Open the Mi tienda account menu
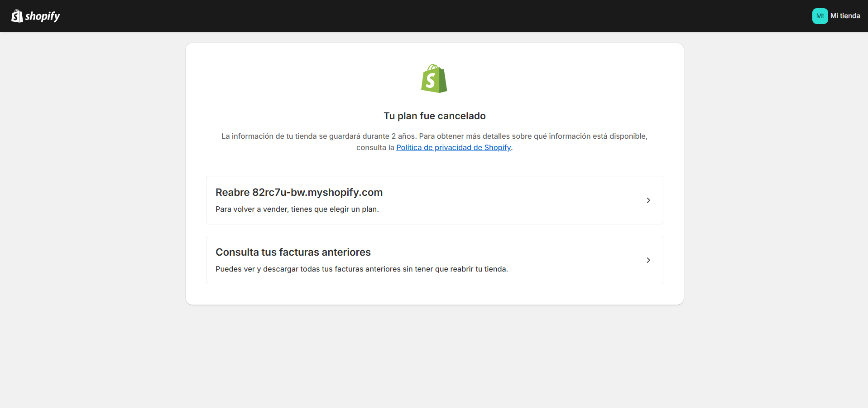The height and width of the screenshot is (408, 868). [836, 16]
